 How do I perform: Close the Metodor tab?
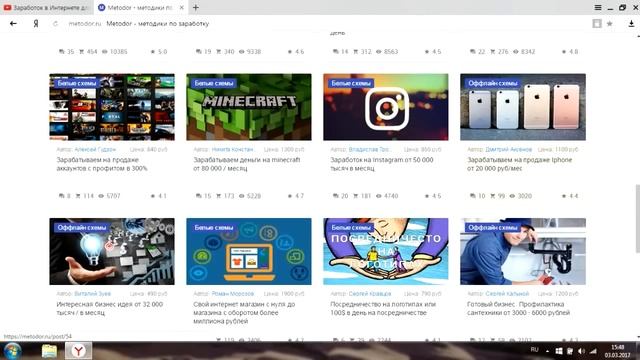click(182, 7)
